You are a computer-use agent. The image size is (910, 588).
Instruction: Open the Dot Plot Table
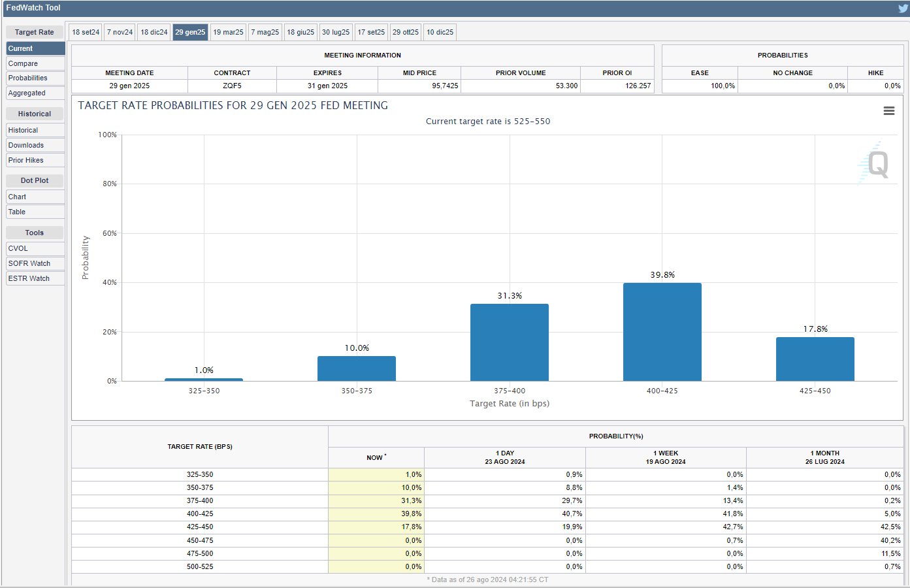pyautogui.click(x=35, y=212)
